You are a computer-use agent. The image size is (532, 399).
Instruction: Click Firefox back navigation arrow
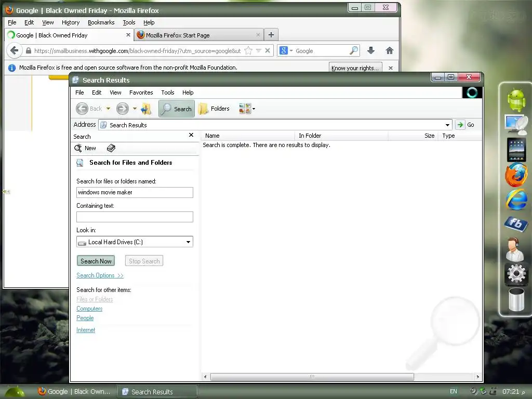(x=14, y=50)
